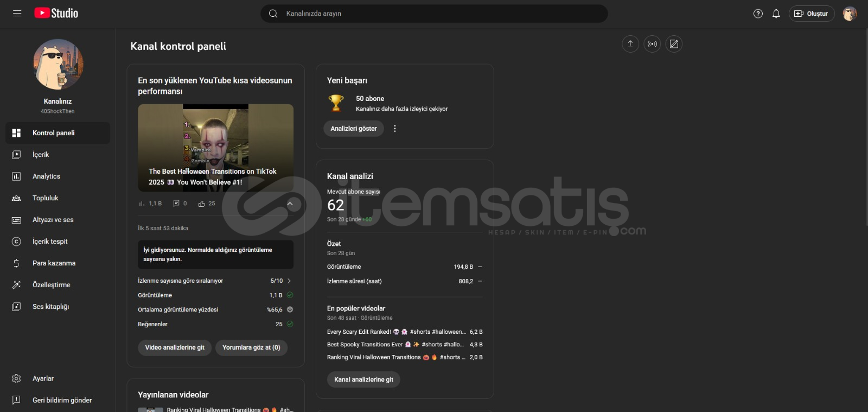Click the Kanal analizlerine git button
This screenshot has width=868, height=412.
coord(363,379)
